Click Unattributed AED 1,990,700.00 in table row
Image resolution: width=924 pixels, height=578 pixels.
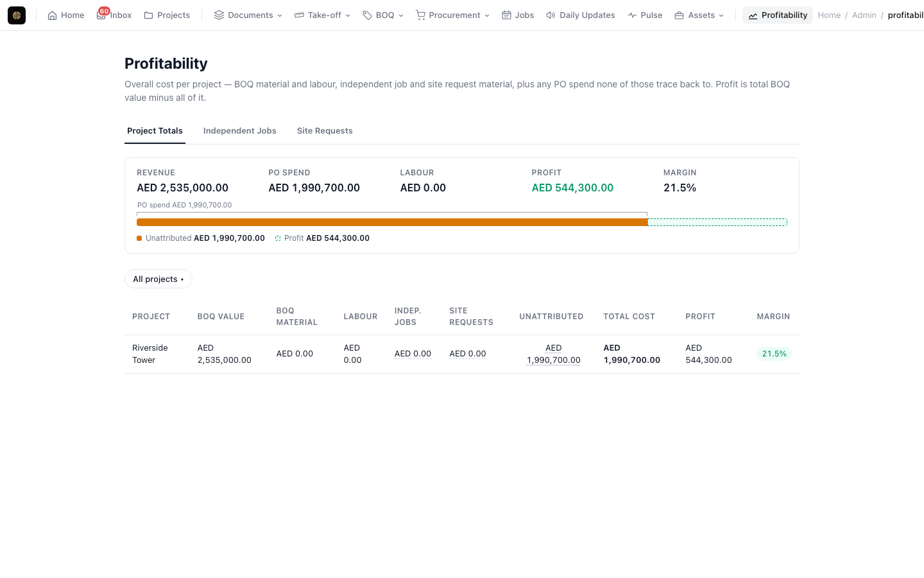point(554,354)
